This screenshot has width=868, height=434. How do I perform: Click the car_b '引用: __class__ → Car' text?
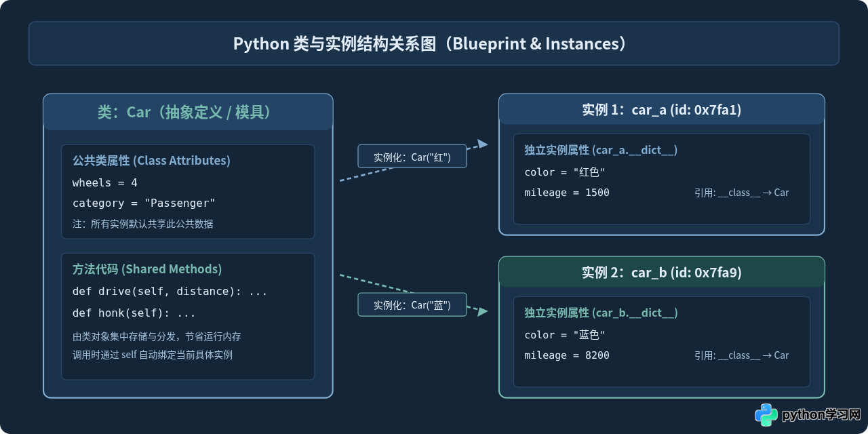pyautogui.click(x=742, y=355)
